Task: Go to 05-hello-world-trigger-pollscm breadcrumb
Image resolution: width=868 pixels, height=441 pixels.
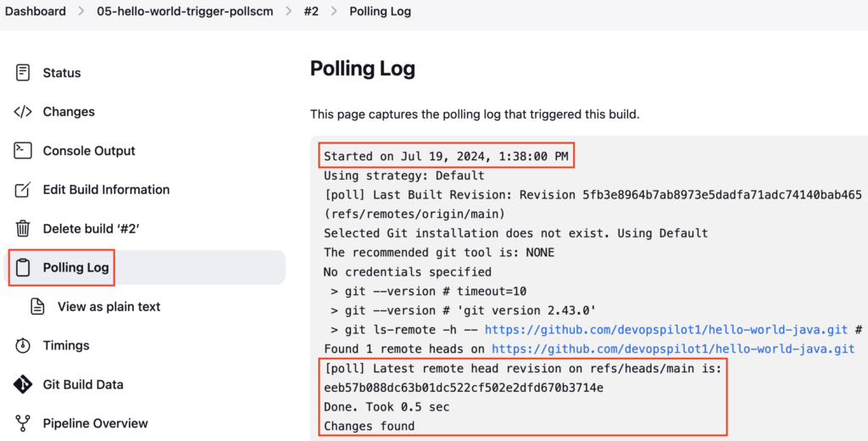Action: tap(185, 12)
